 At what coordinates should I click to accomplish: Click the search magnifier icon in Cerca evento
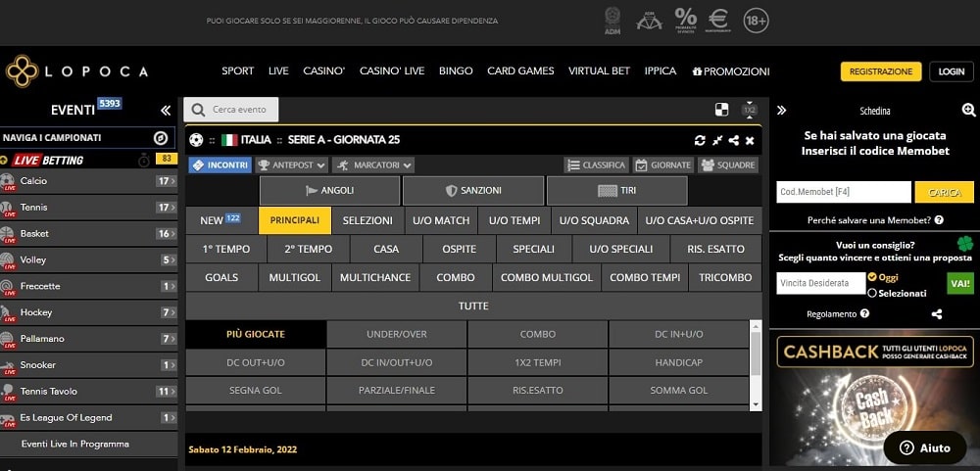pos(198,110)
